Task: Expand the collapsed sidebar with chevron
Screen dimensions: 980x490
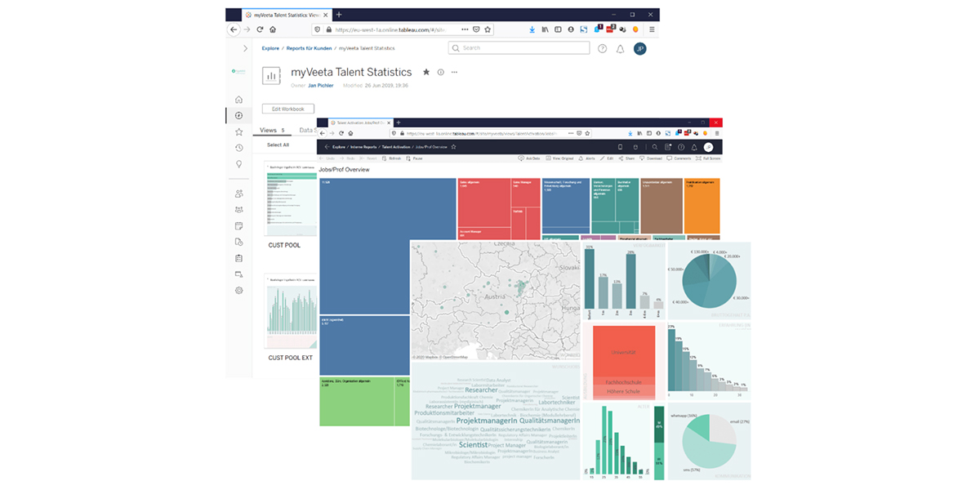Action: click(x=244, y=49)
